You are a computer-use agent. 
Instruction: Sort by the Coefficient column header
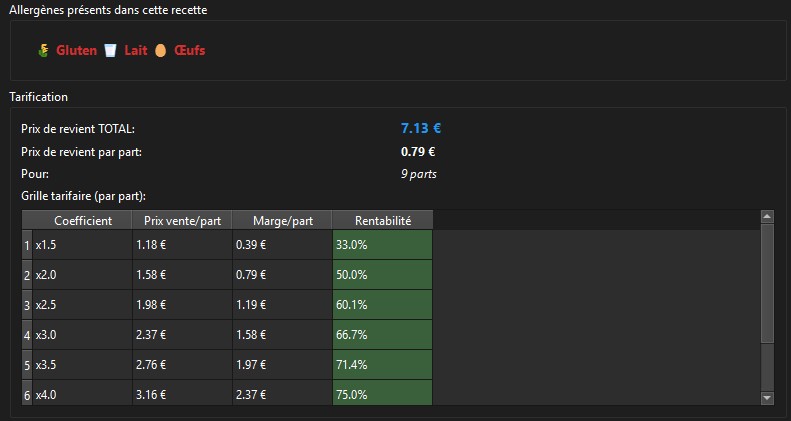82,220
